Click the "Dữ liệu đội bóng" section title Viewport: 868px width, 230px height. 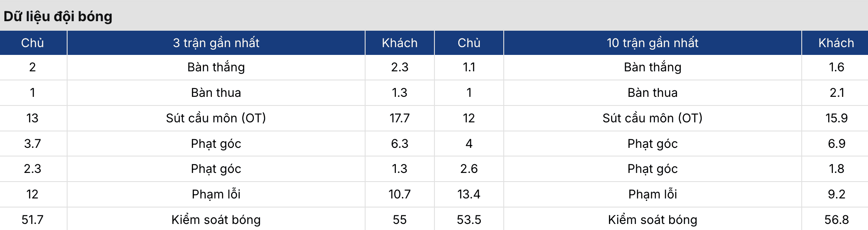click(58, 16)
